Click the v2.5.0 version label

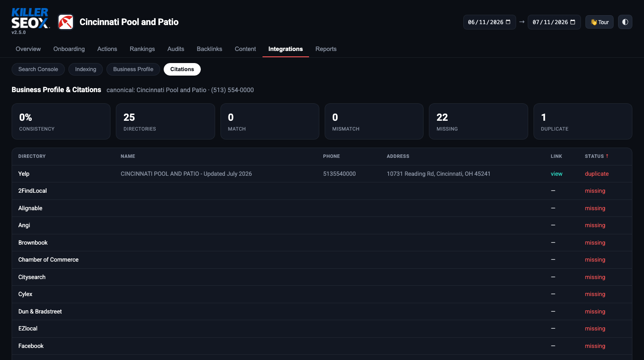(19, 32)
